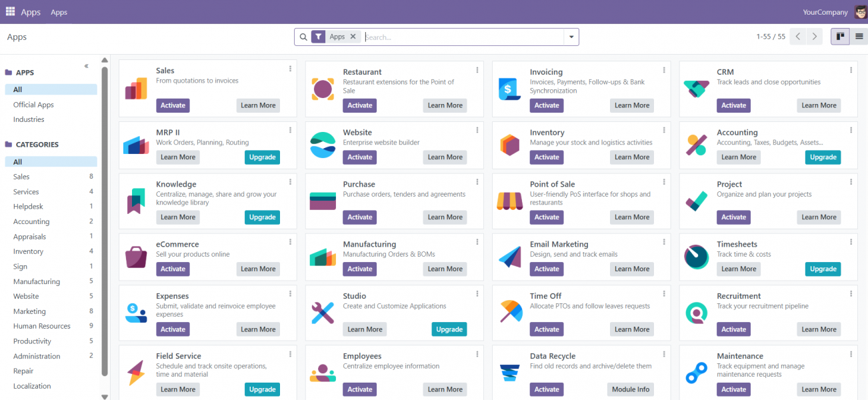Remove the Apps filter from search
Image resolution: width=868 pixels, height=400 pixels.
tap(353, 37)
